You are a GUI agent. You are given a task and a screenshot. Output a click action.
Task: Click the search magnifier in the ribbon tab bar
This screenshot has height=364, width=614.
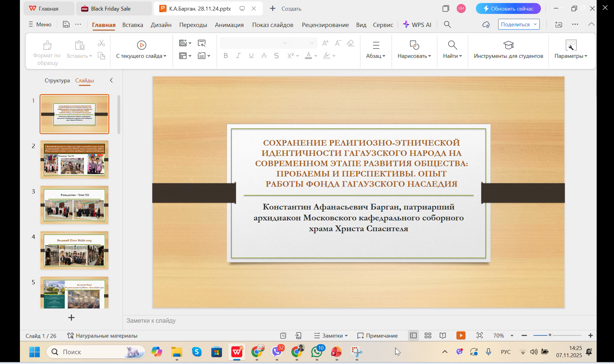(x=447, y=24)
